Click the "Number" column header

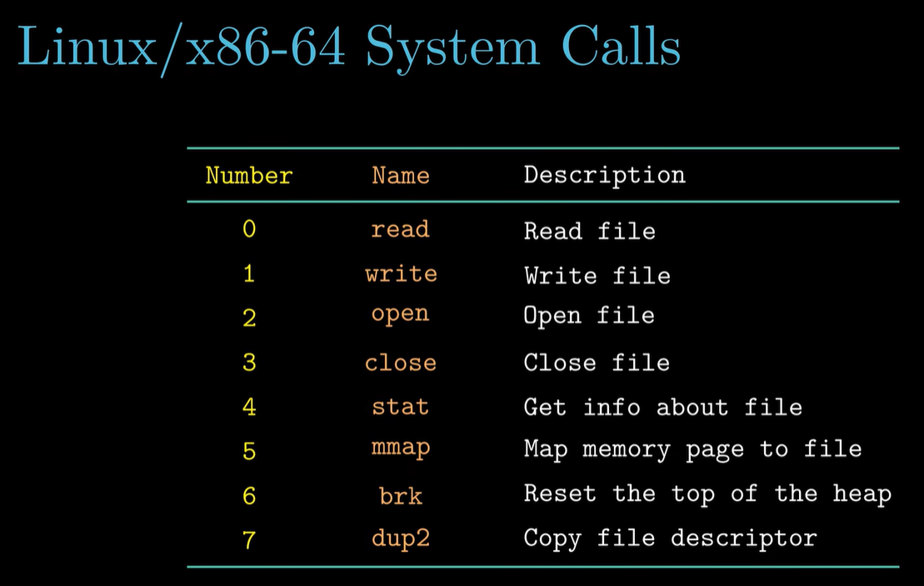coord(248,176)
